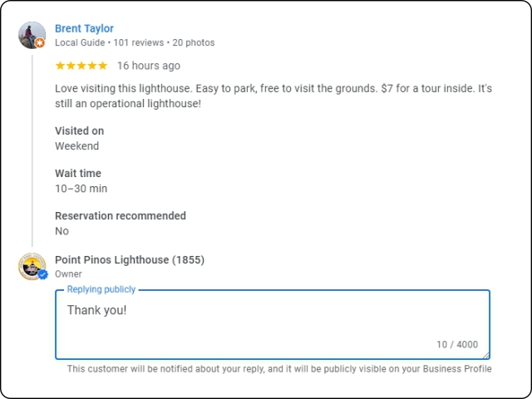Grab the reply box resize handle
This screenshot has height=399, width=532.
click(x=485, y=356)
